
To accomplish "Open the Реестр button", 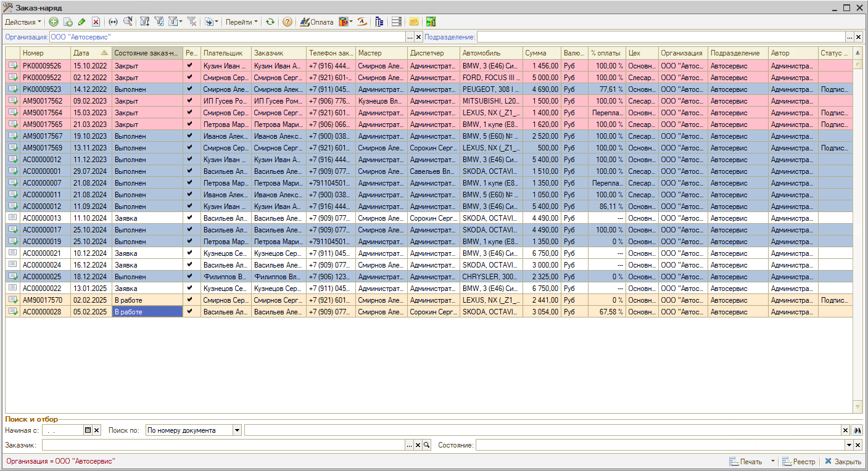I will [x=799, y=461].
